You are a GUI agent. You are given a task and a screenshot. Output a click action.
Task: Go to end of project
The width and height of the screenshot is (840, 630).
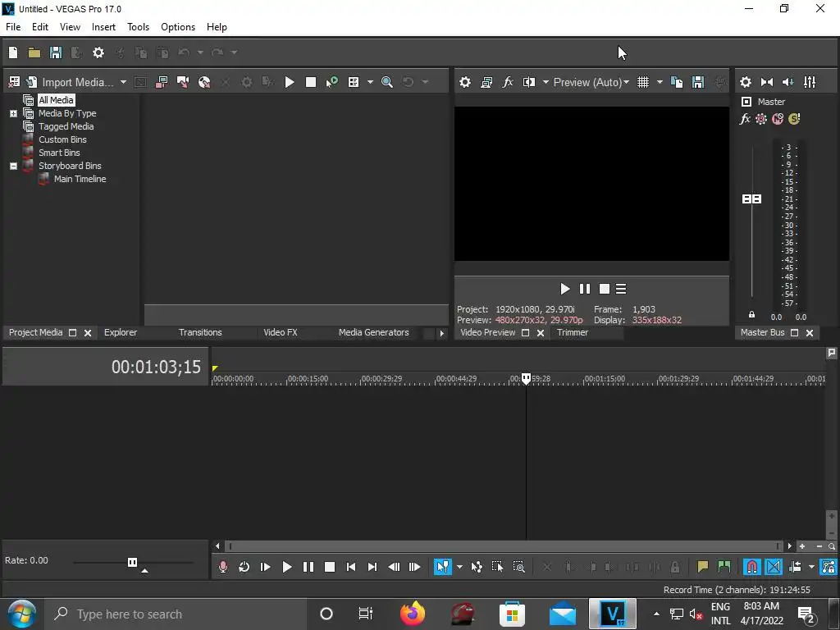372,567
